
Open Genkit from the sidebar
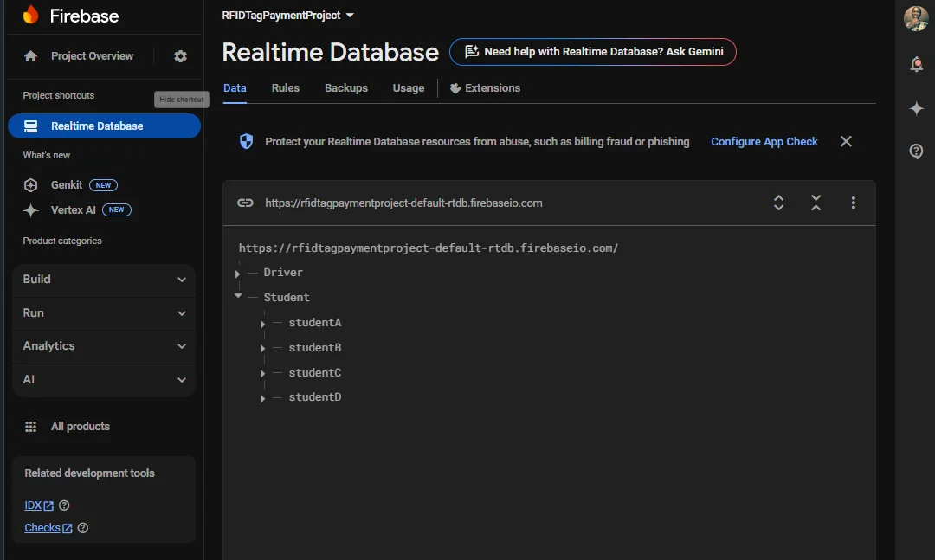(x=67, y=185)
